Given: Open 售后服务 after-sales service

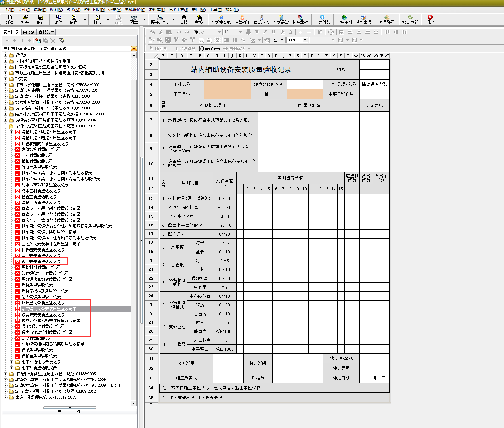Looking at the screenshot, I should point(261,19).
